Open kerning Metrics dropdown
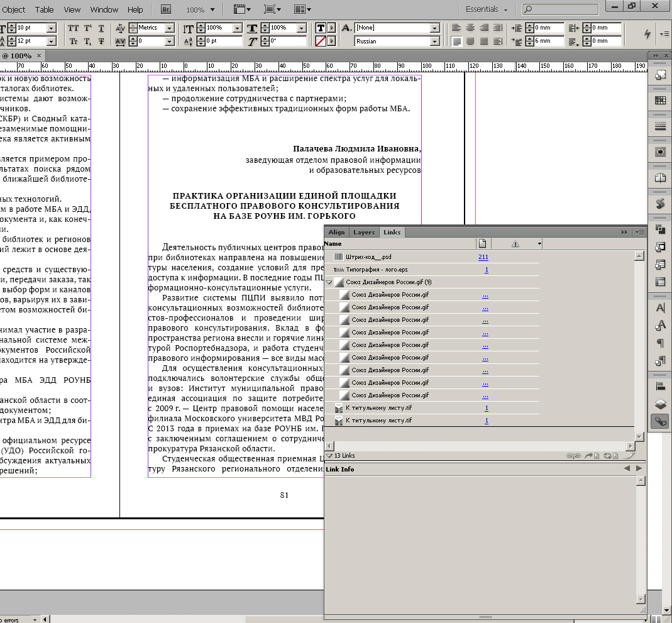Image resolution: width=672 pixels, height=623 pixels. click(170, 28)
